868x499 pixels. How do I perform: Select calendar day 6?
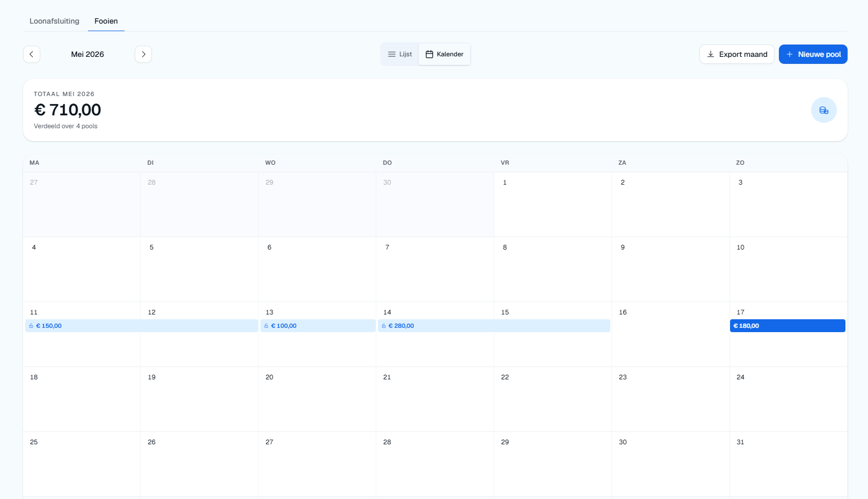pyautogui.click(x=317, y=269)
